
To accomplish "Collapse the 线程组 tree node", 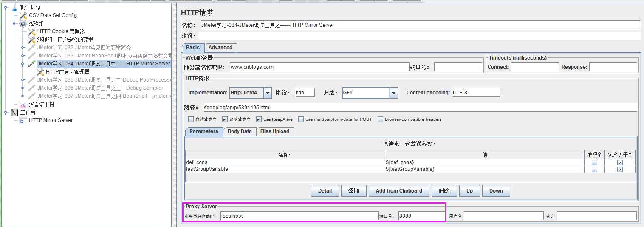I will (14, 23).
